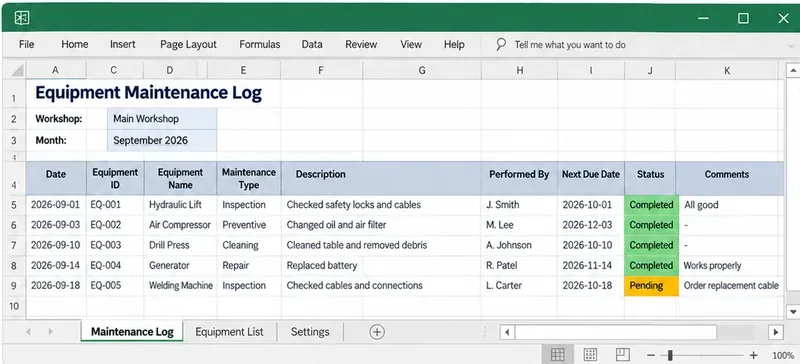Add a new sheet with plus icon

[x=377, y=332]
